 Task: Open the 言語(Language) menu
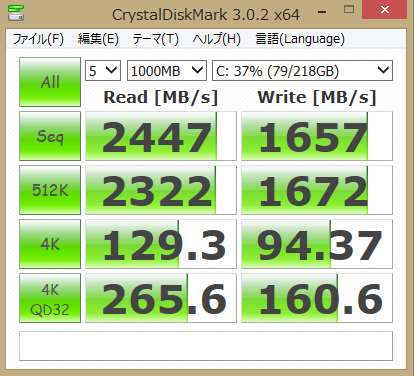tap(300, 39)
